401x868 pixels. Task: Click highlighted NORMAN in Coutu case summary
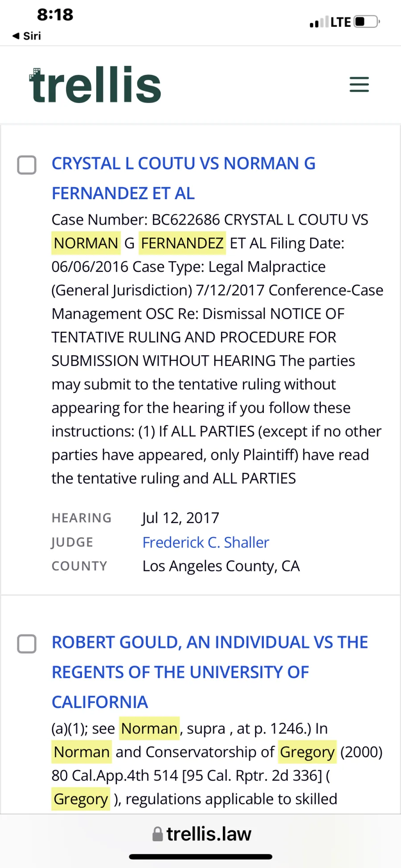(x=86, y=243)
